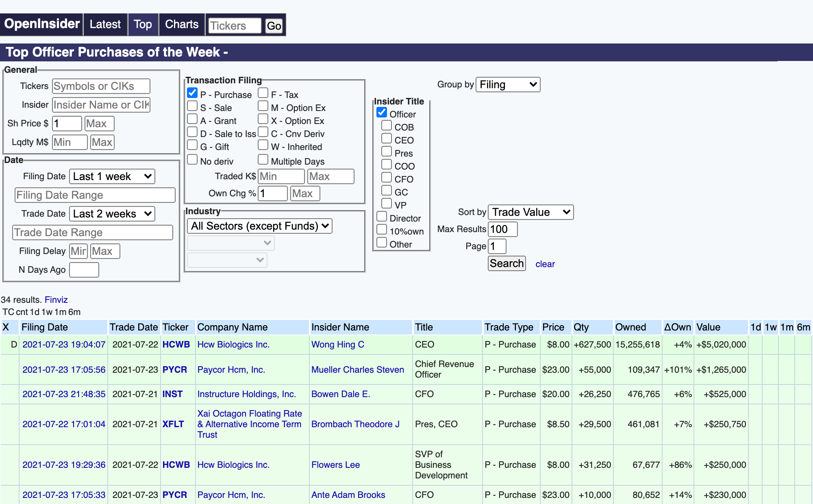Screen dimensions: 813x504
Task: Click the Go search button icon
Action: click(274, 25)
